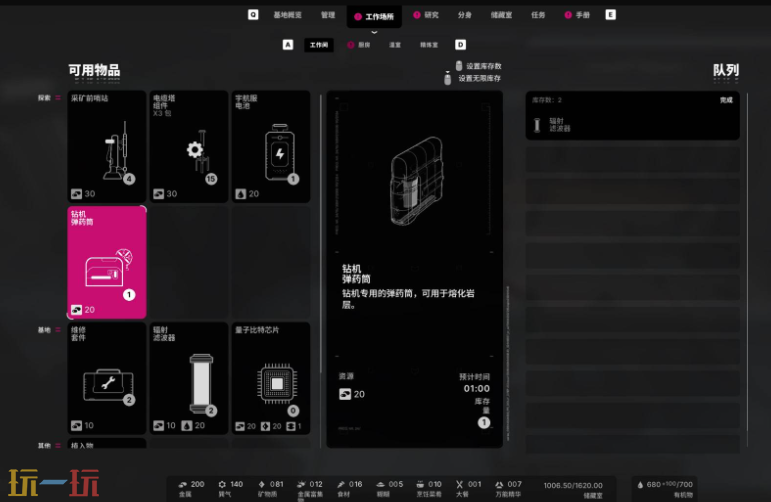Switch to the 厨房 kitchen sub-tab
Screen dimensions: 771x502
363,45
